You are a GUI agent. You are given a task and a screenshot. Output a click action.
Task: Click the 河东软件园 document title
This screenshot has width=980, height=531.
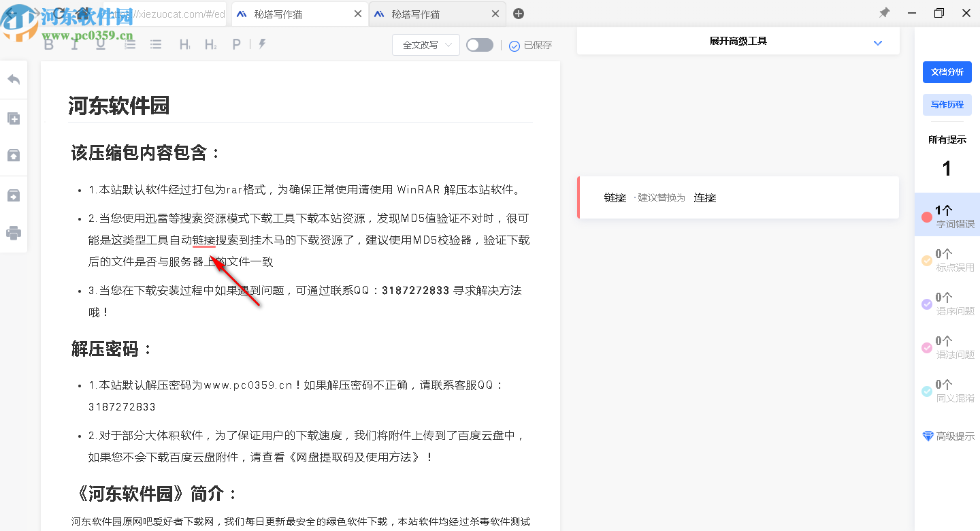(118, 106)
